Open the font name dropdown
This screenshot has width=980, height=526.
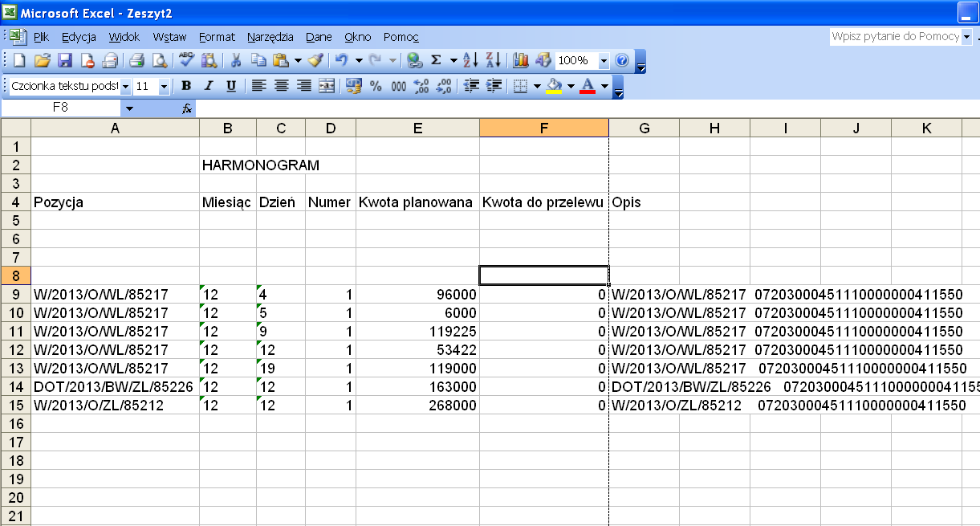click(x=125, y=86)
